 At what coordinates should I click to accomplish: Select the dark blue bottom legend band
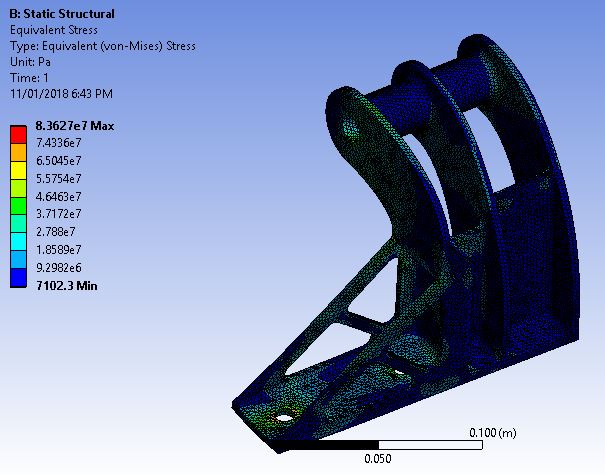pyautogui.click(x=17, y=276)
